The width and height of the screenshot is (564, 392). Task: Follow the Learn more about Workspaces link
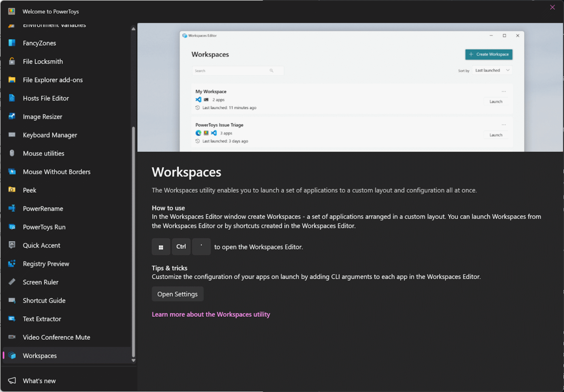click(211, 314)
